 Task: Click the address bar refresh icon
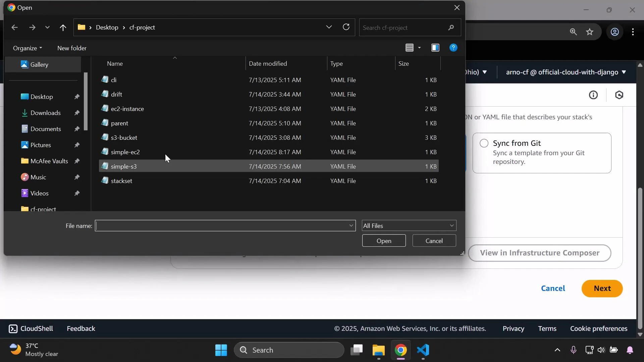tap(346, 27)
